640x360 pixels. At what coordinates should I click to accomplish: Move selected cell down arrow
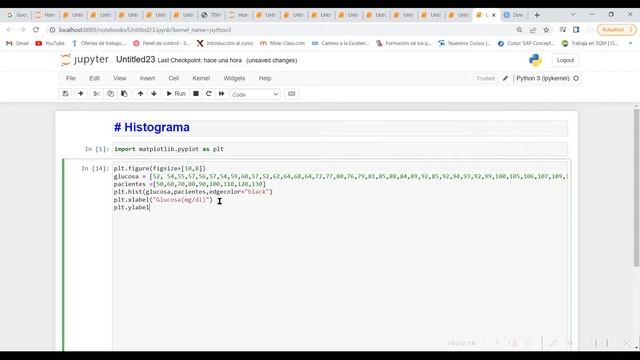[154, 94]
